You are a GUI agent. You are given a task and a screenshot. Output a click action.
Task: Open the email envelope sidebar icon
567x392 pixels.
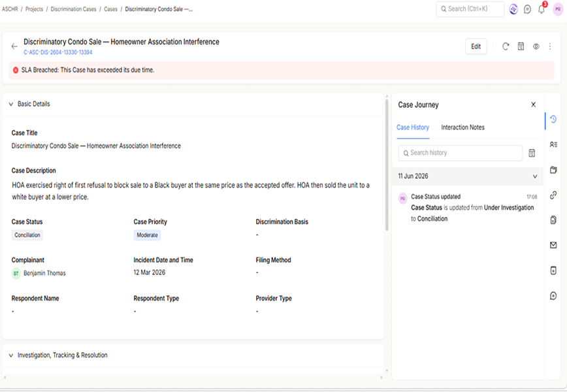(x=553, y=245)
